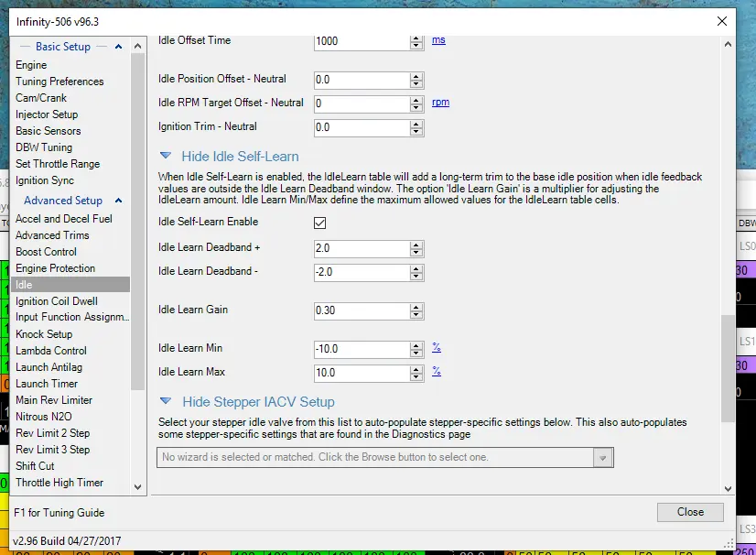Select Set Throttle Range
The height and width of the screenshot is (555, 756).
click(x=58, y=164)
